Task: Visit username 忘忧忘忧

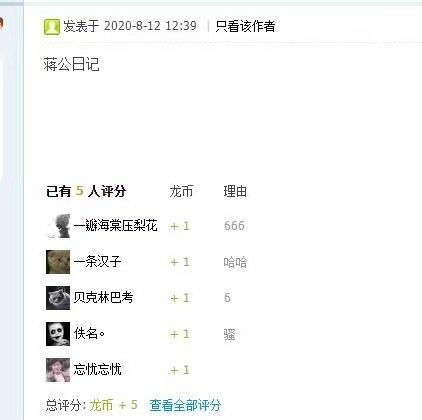Action: [x=97, y=369]
